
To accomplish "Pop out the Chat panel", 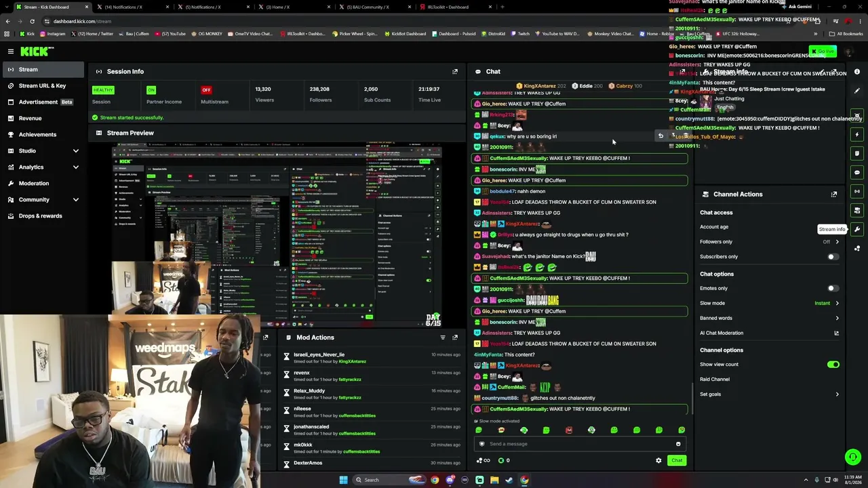I will pos(683,71).
